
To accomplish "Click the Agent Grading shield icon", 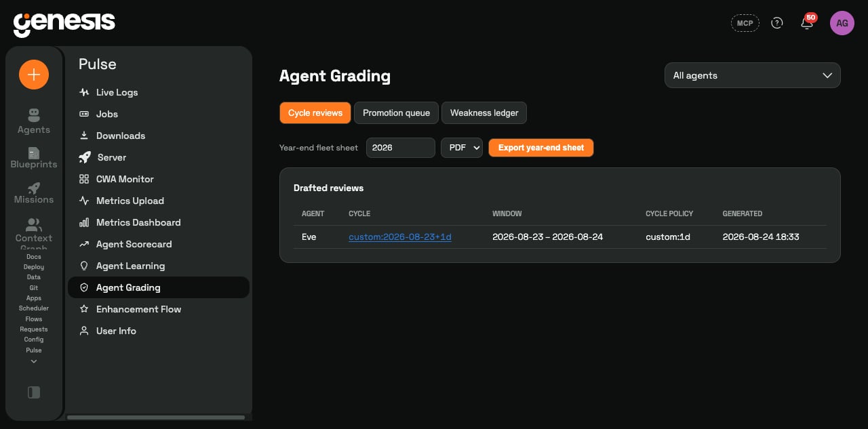I will 84,287.
